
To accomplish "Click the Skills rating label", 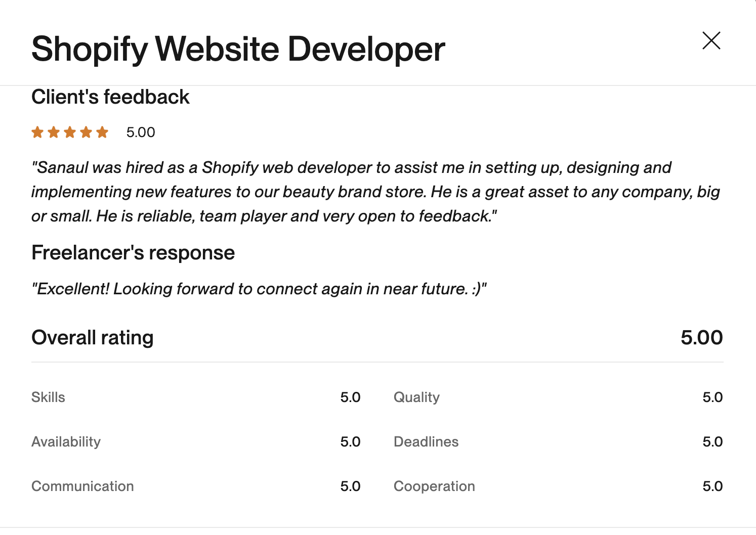I will point(48,397).
